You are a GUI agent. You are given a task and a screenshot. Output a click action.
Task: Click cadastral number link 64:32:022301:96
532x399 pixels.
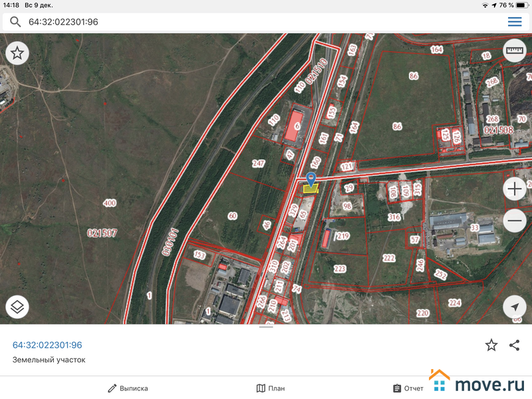click(47, 345)
